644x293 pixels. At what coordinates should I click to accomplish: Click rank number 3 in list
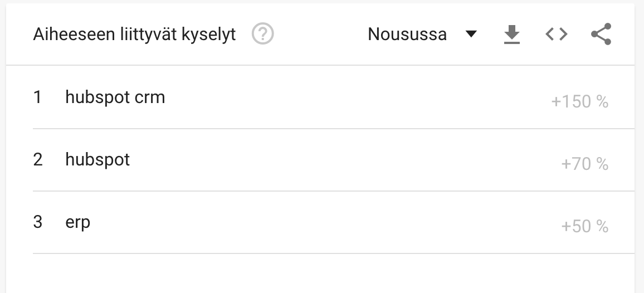[x=37, y=222]
